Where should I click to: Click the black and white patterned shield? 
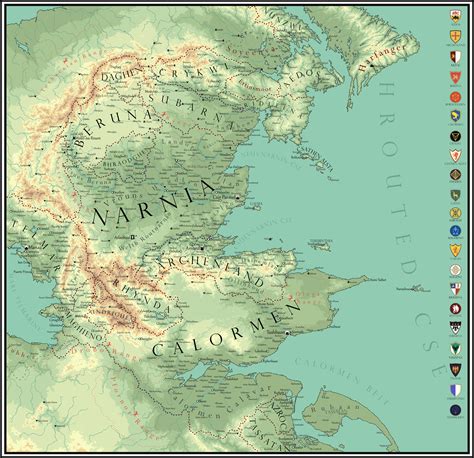[x=455, y=327]
